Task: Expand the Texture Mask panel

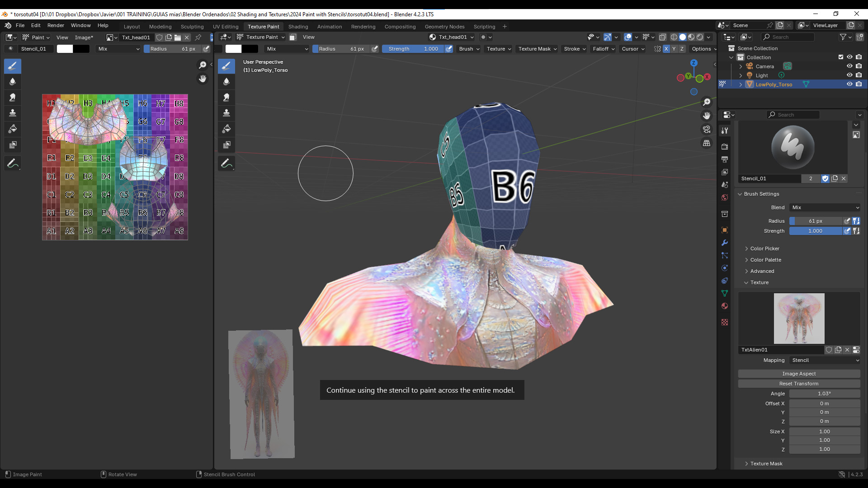Action: [766, 464]
